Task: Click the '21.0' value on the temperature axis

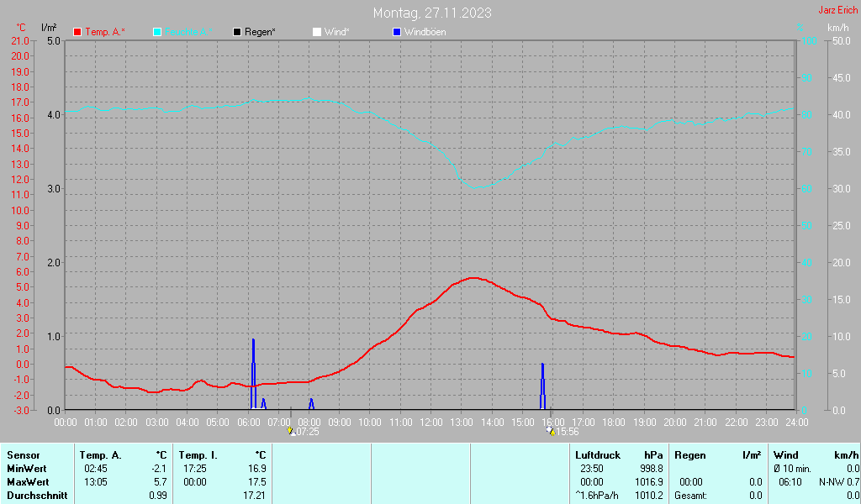Action: point(20,40)
